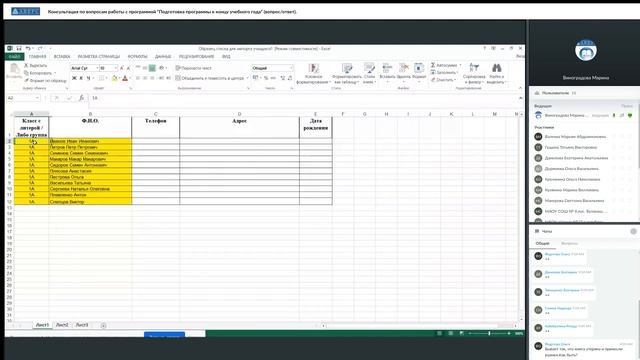The width and height of the screenshot is (640, 360).
Task: Toggle the highlighted middle-align button
Action: click(152, 68)
